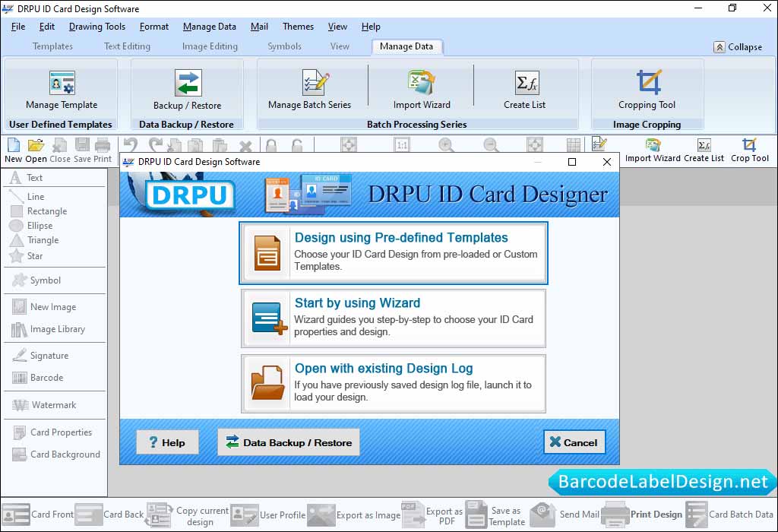Open the Image Library
The image size is (778, 532).
[48, 329]
